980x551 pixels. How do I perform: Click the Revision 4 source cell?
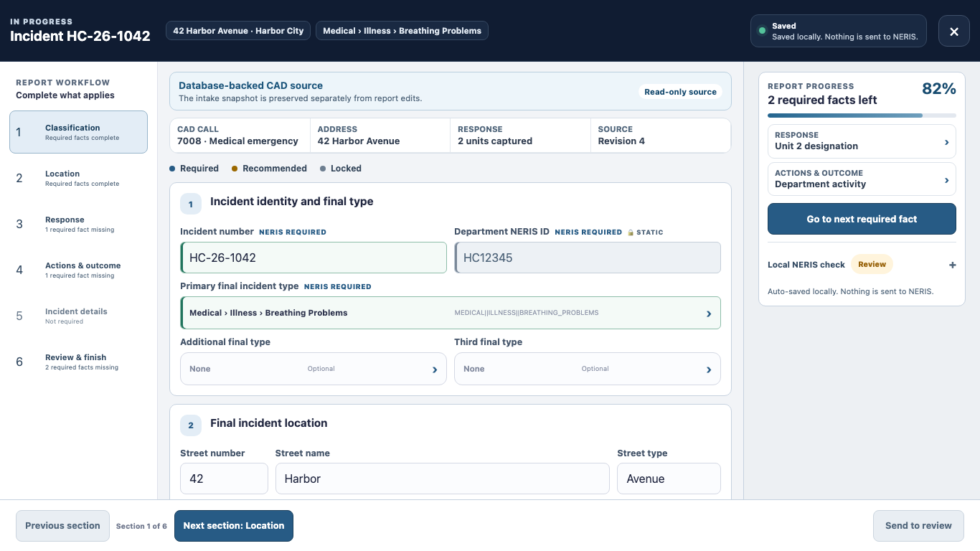tap(661, 136)
